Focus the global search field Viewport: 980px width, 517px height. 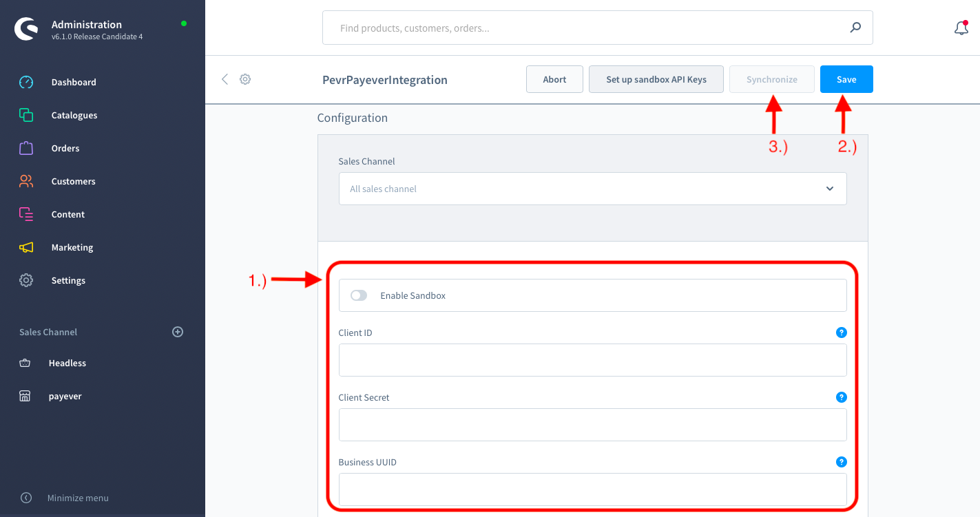597,28
